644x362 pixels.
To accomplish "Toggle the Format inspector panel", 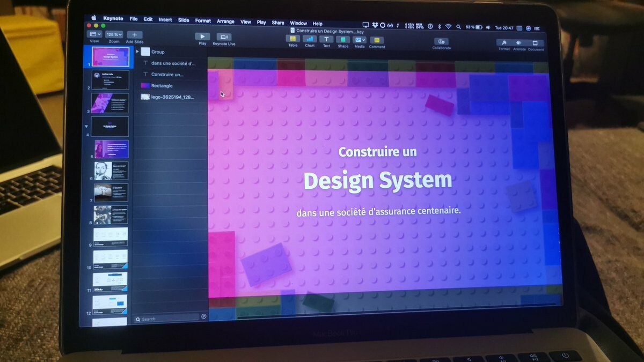I will click(504, 43).
